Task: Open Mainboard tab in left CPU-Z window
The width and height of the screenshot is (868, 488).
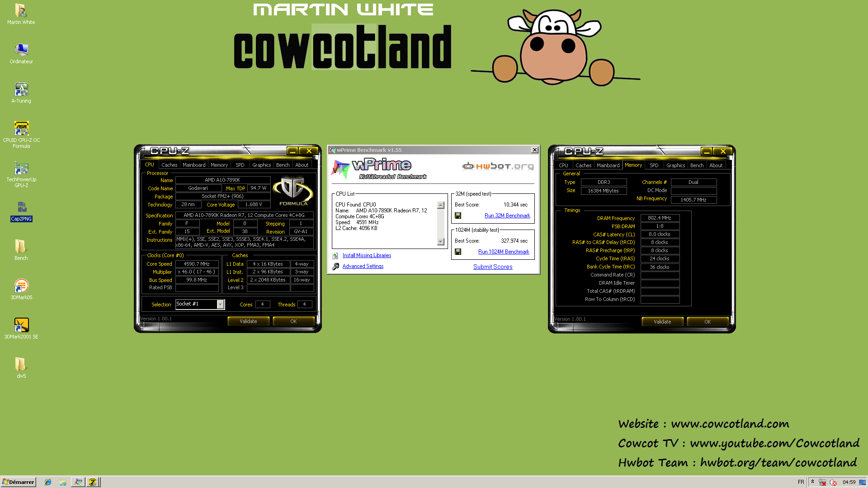Action: tap(194, 165)
